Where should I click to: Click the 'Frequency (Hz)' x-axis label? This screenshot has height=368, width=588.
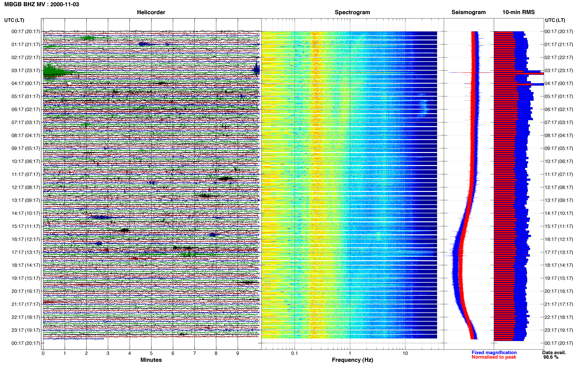click(x=352, y=360)
